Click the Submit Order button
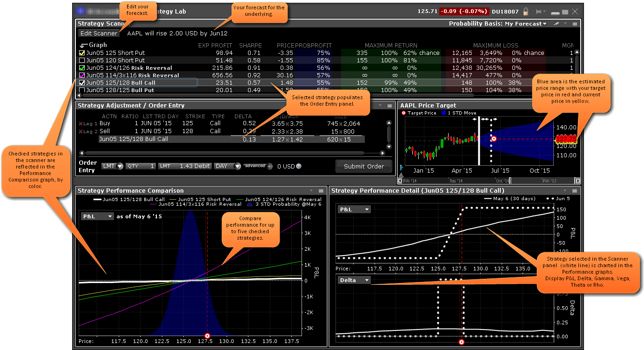Image resolution: width=644 pixels, height=350 pixels. tap(364, 166)
